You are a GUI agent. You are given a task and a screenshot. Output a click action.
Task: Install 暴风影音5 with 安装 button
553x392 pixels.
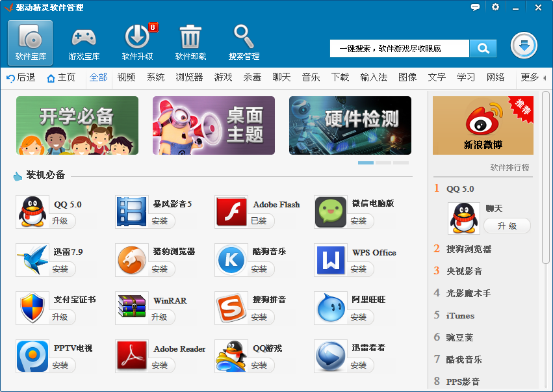tap(160, 221)
